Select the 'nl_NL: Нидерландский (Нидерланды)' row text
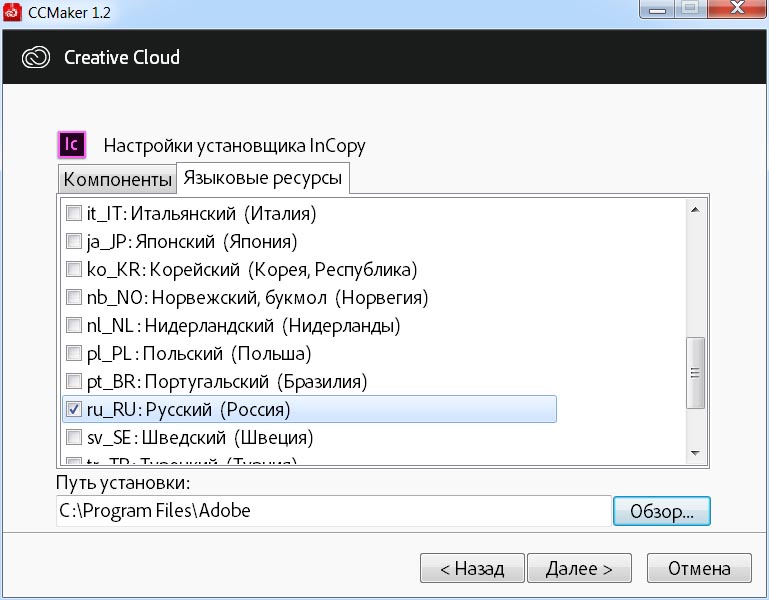This screenshot has height=600, width=769. coord(244,326)
